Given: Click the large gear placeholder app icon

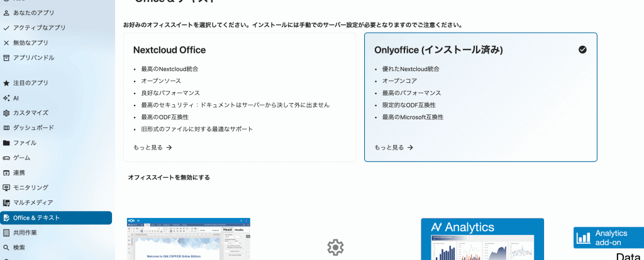Looking at the screenshot, I should (335, 247).
